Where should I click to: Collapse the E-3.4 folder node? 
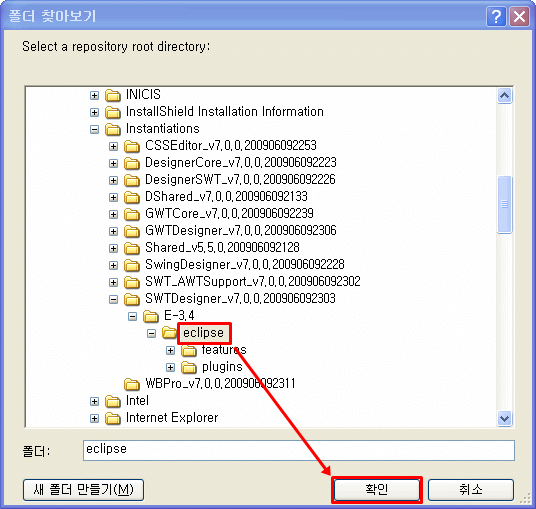[x=133, y=316]
